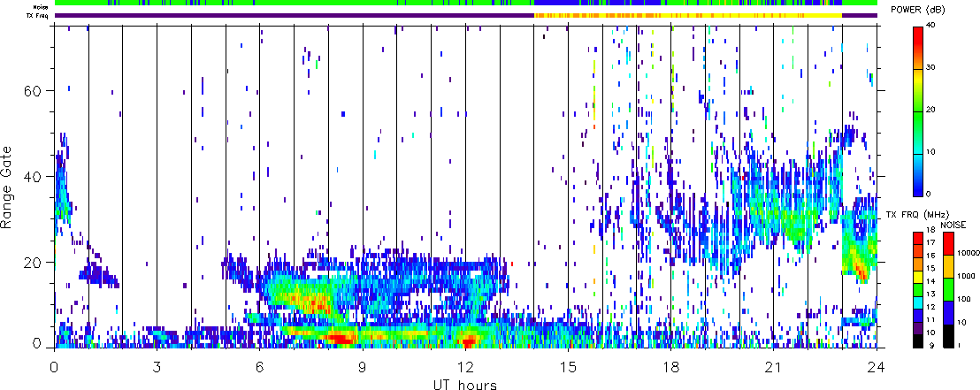Click the 40 label on POWER colorbar

coord(930,25)
